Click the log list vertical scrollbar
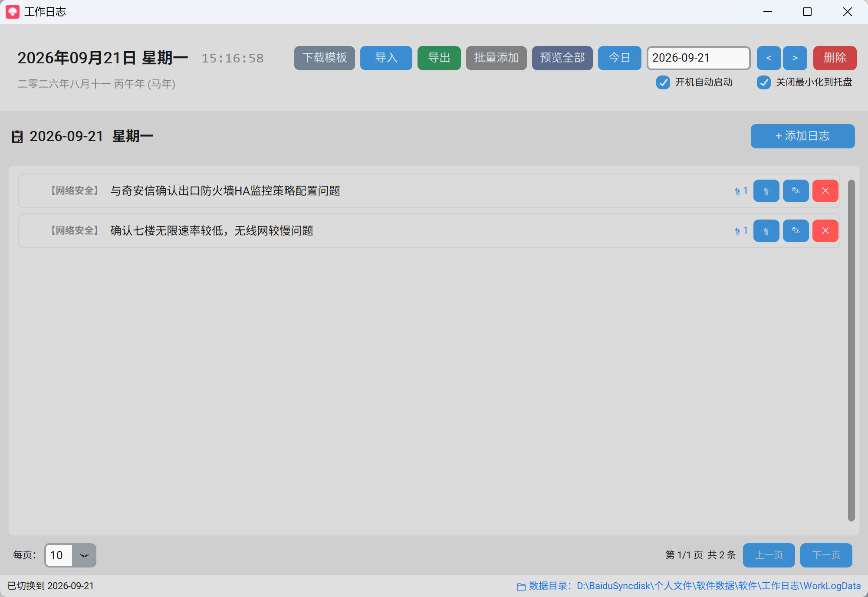The image size is (868, 597). point(851,350)
